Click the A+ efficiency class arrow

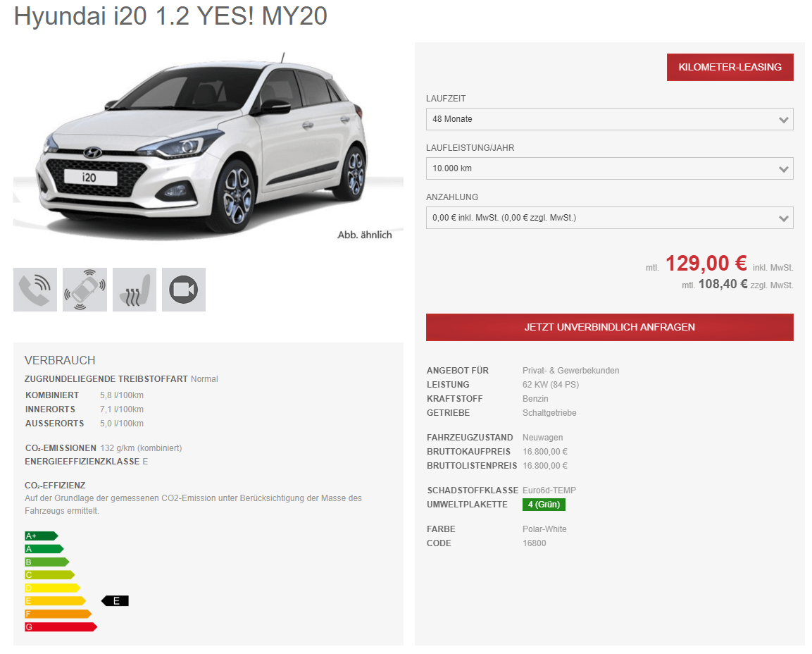42,536
